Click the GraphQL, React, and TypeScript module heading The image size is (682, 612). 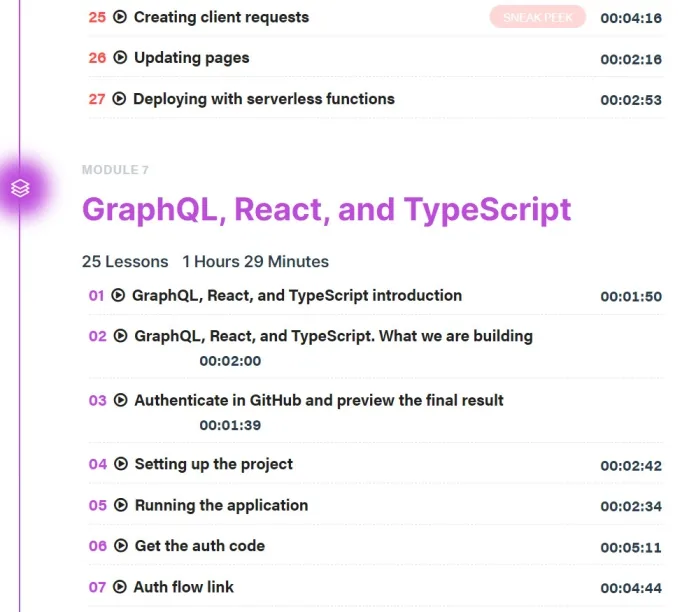click(x=327, y=210)
